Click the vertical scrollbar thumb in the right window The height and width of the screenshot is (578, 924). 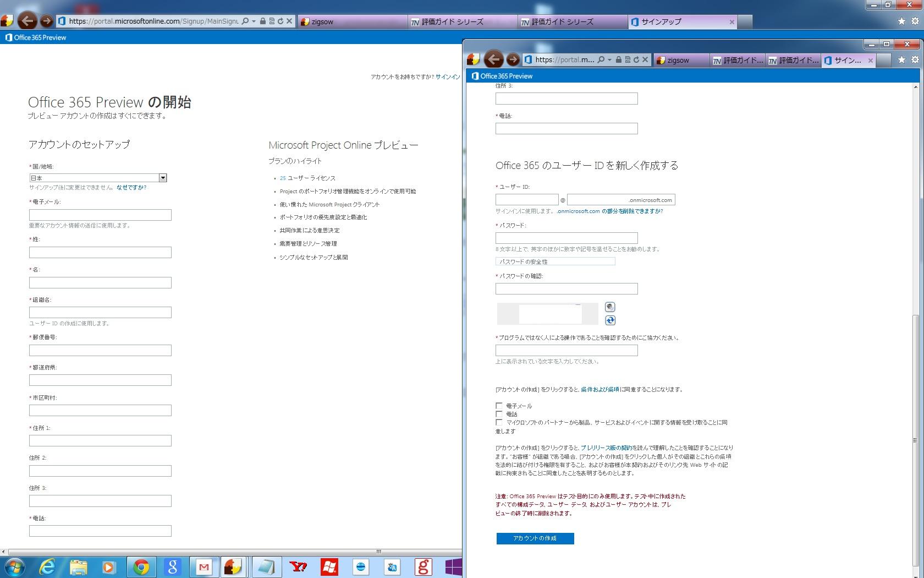(x=915, y=440)
